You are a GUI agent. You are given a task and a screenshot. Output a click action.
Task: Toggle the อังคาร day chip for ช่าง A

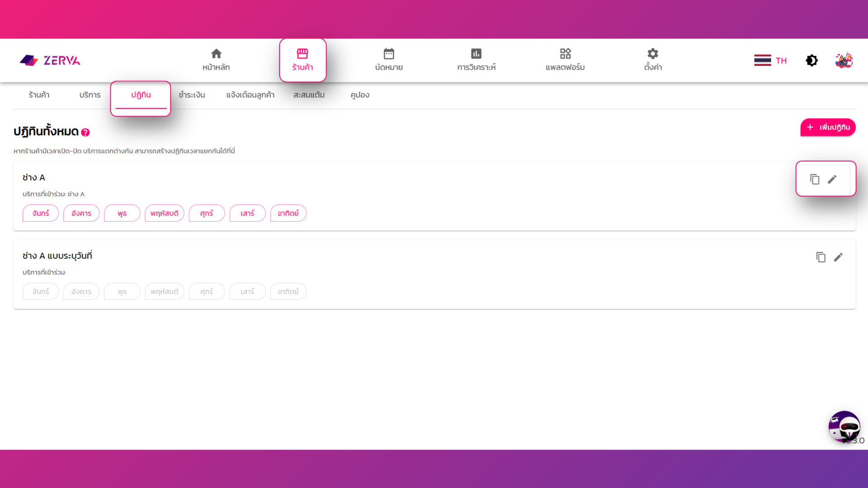[x=81, y=213]
